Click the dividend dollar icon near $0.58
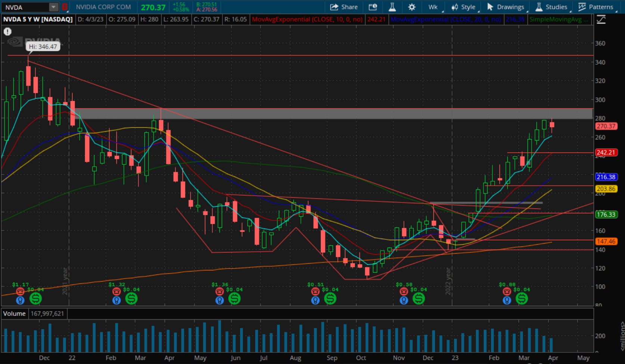625x364 pixels. [x=419, y=298]
